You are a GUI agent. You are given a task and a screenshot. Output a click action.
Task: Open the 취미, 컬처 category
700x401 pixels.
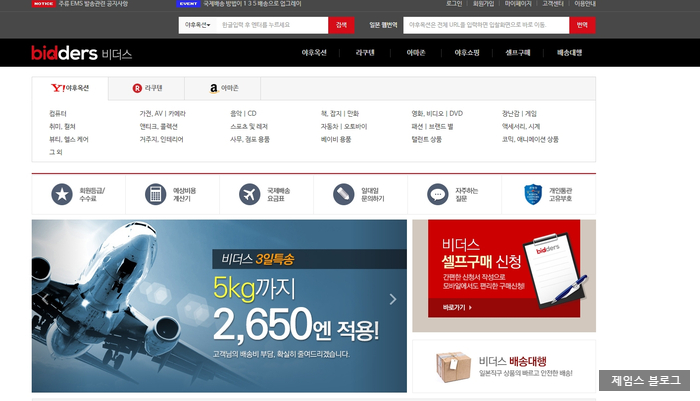point(62,127)
